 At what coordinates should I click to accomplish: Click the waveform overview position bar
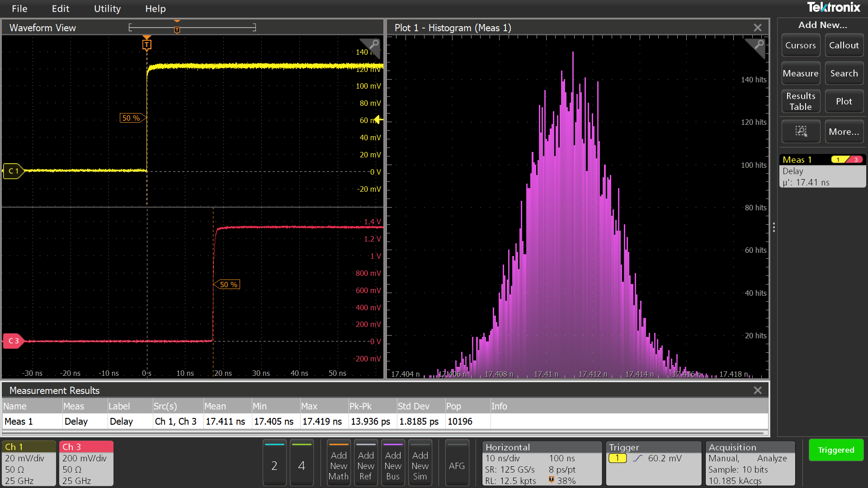pos(193,28)
